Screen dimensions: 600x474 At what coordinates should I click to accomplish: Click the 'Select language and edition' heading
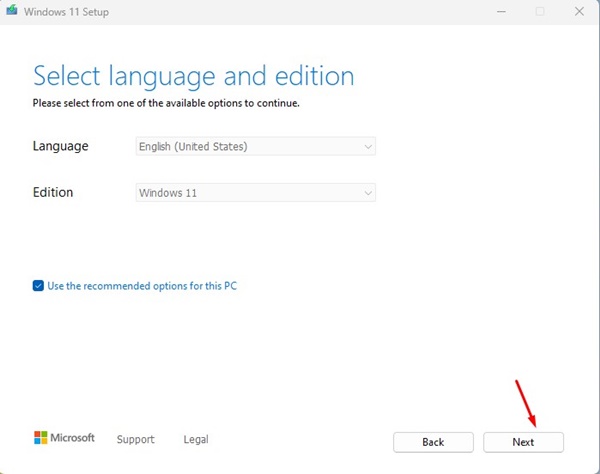click(x=194, y=77)
